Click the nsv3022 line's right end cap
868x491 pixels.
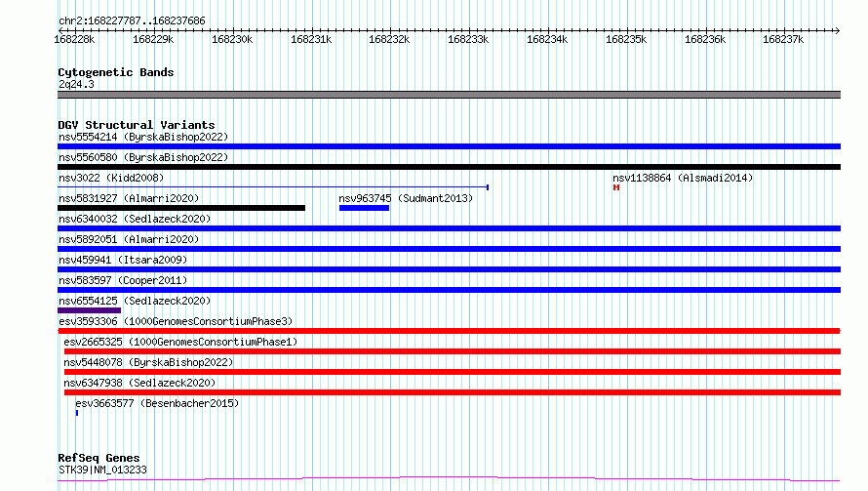(x=488, y=187)
